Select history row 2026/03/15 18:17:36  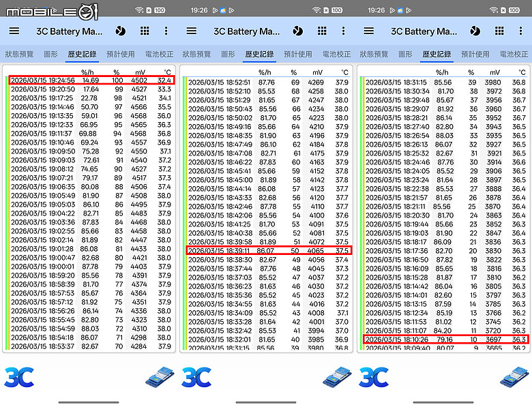(445, 251)
